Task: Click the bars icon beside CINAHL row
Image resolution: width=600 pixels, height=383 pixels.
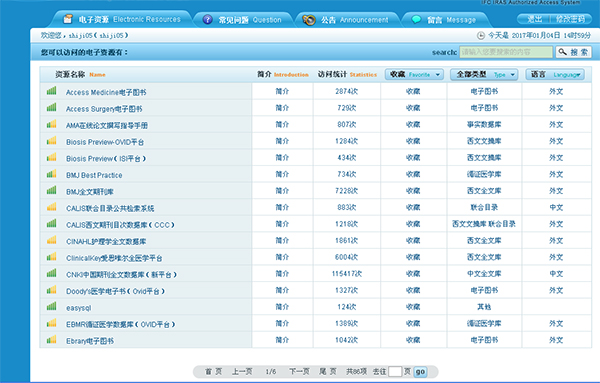Action: click(x=51, y=240)
